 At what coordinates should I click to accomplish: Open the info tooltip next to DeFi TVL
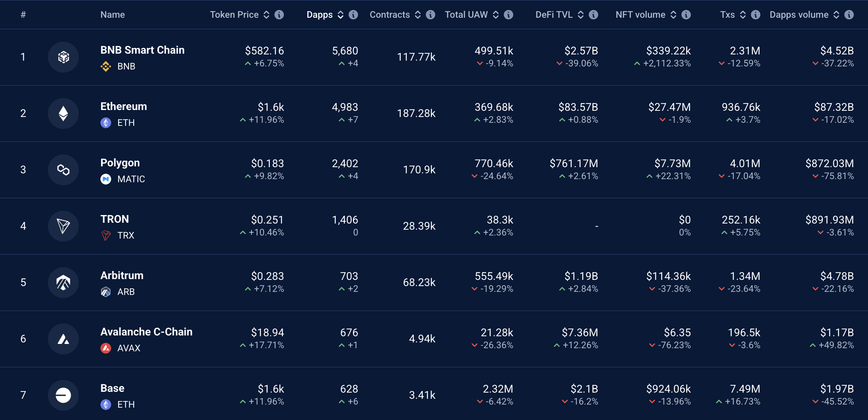tap(594, 14)
